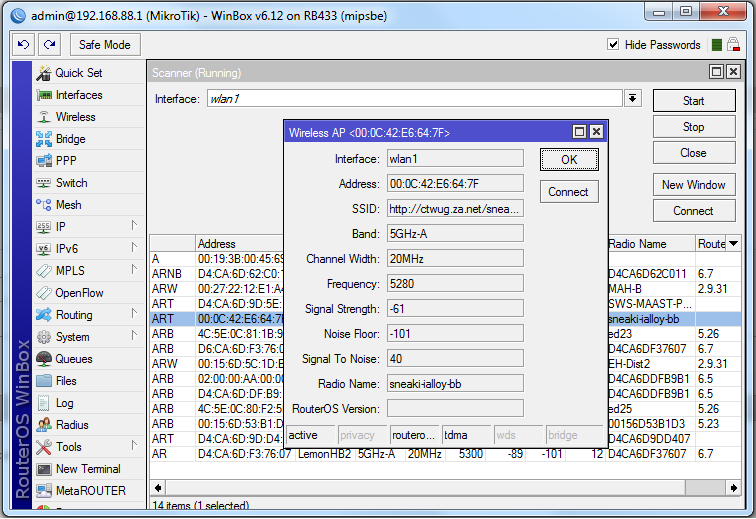
Task: Click the Scanner Close button
Action: pos(694,153)
